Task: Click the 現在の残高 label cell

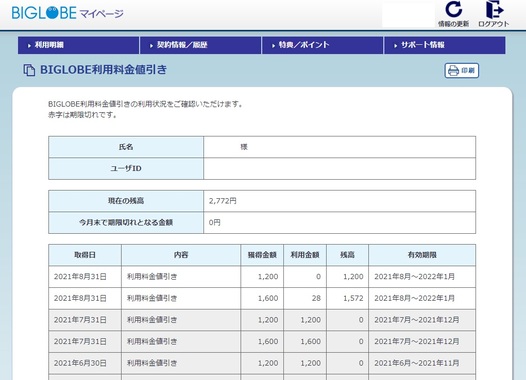Action: point(126,201)
